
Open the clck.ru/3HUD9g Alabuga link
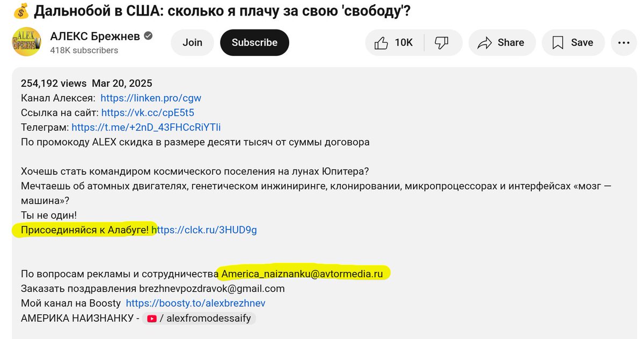[x=204, y=230]
